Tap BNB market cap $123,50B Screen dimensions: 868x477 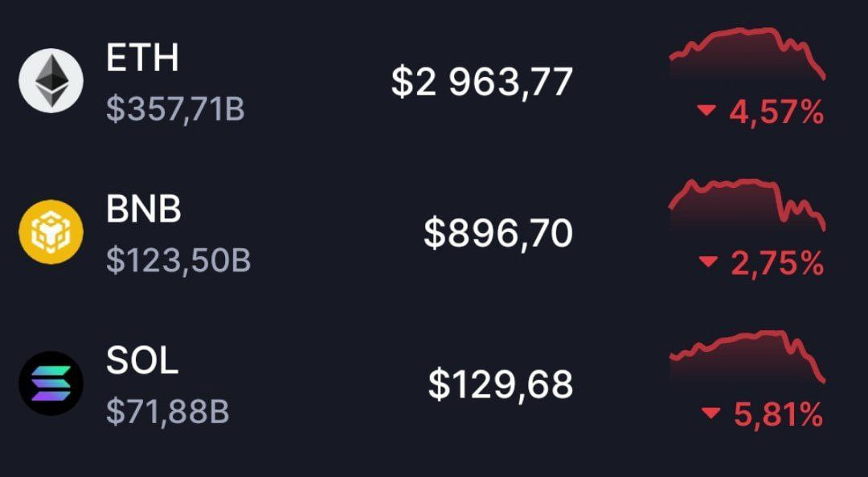coord(178,260)
